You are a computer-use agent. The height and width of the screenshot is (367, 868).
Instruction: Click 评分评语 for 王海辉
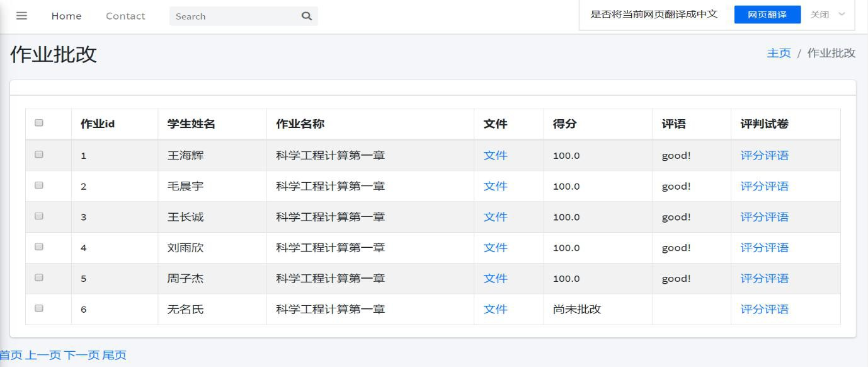(764, 155)
